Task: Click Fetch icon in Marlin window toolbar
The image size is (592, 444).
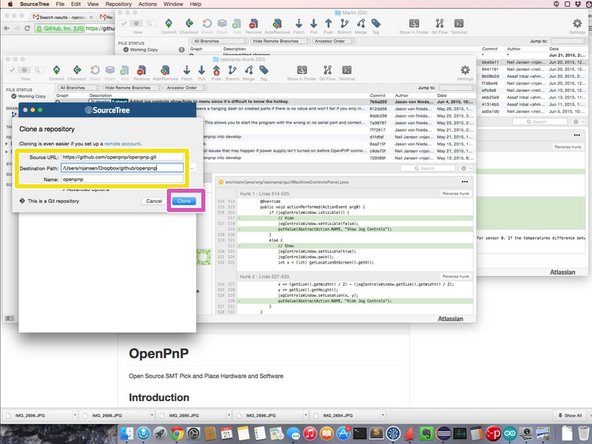Action: coord(299,24)
